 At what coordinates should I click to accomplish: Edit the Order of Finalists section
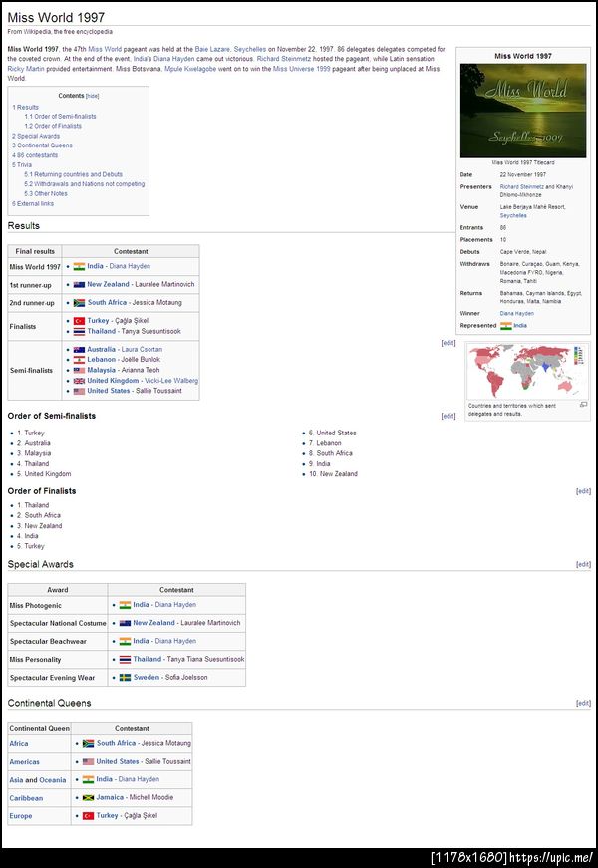pos(583,491)
